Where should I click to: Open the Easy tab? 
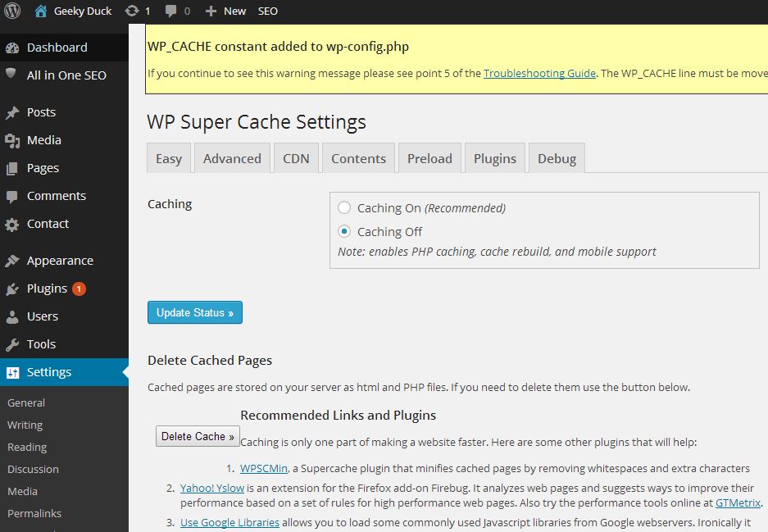click(x=169, y=158)
